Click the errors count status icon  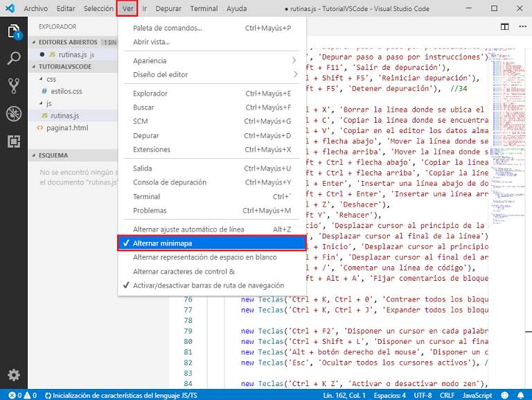point(15,395)
